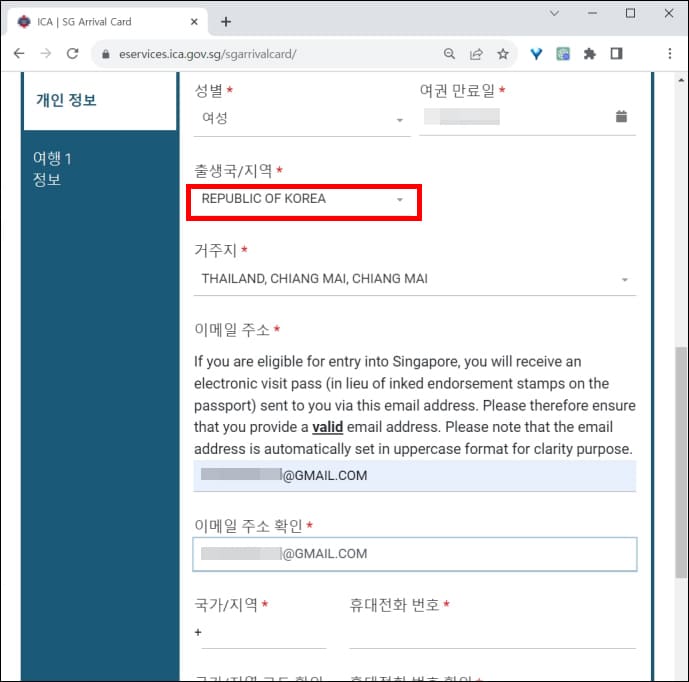Image resolution: width=689 pixels, height=682 pixels.
Task: Close the browser window
Action: 669,13
